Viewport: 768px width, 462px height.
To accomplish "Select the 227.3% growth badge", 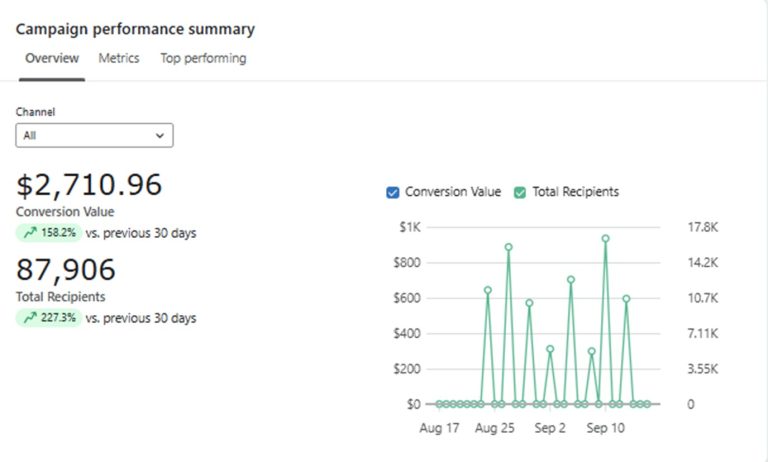I will 48,318.
